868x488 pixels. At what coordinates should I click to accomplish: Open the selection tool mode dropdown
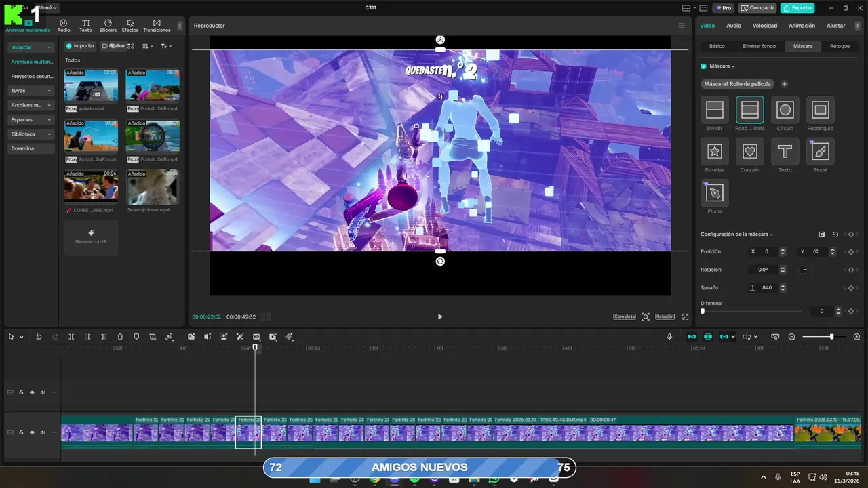pyautogui.click(x=22, y=337)
